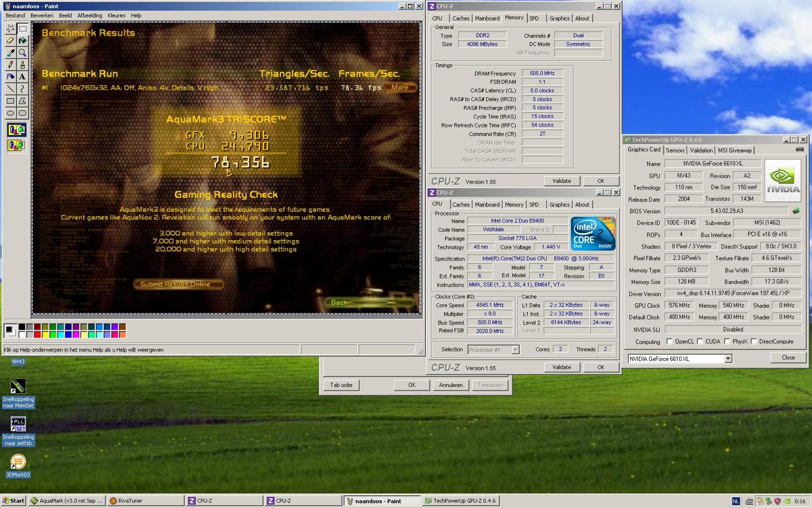Click Close button in GPU-Z
The image size is (812, 508).
pyautogui.click(x=788, y=358)
